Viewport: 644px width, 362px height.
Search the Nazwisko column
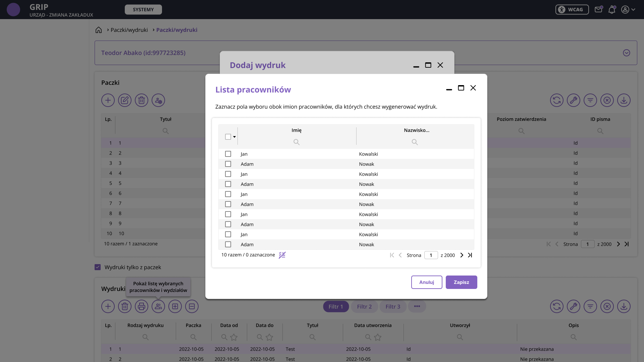(x=415, y=142)
